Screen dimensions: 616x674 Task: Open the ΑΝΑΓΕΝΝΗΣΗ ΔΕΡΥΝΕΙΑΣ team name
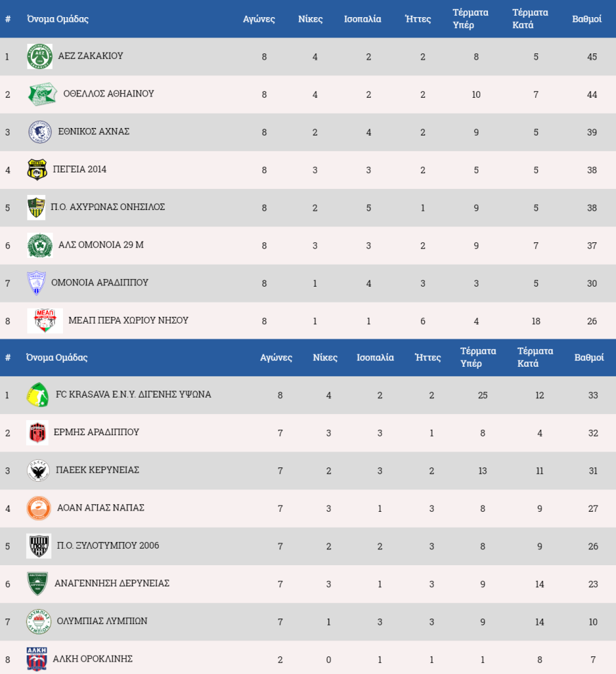click(112, 583)
